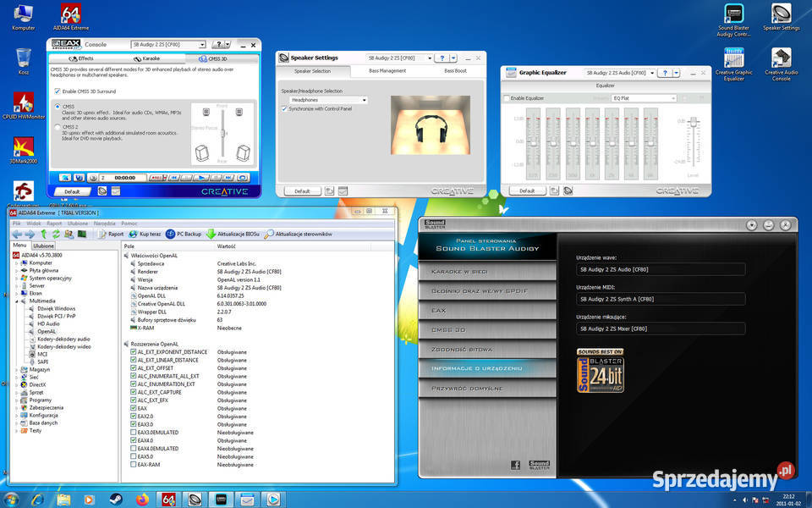Open the Creative Graphic Equalizer desktop icon
The image size is (812, 508).
tap(734, 64)
